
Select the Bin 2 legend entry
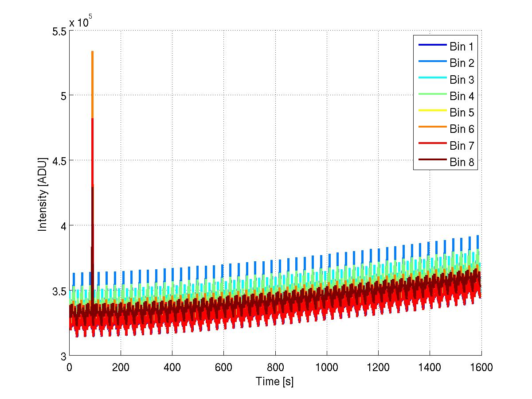point(446,63)
